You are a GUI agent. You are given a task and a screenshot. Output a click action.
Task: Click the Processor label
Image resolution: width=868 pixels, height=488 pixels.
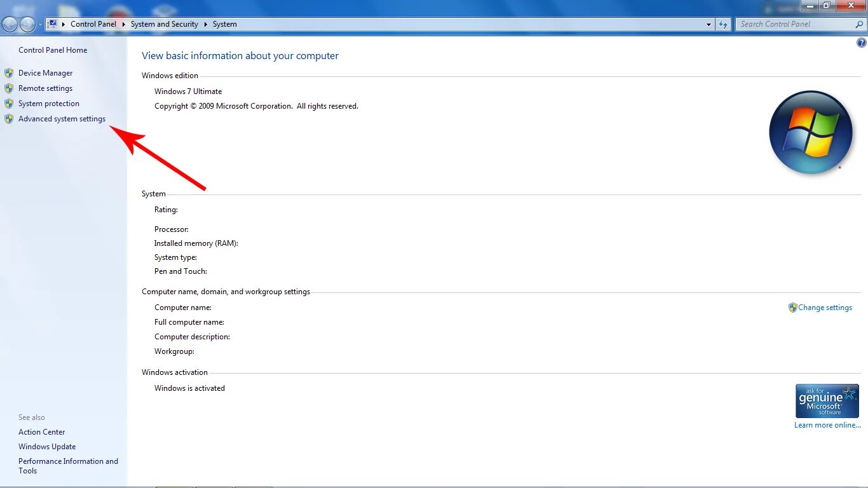click(x=172, y=229)
